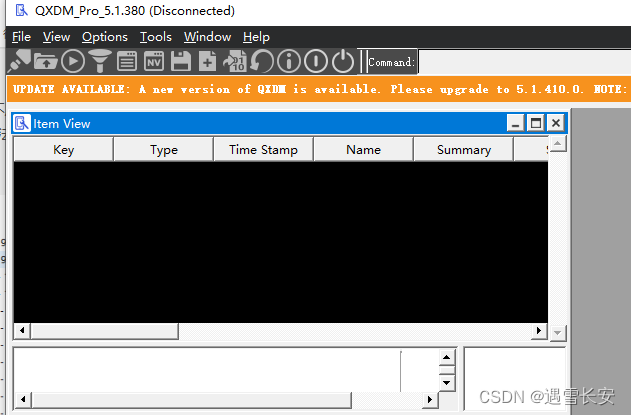Open the File menu
Viewport: 631px width, 415px height.
(x=21, y=37)
